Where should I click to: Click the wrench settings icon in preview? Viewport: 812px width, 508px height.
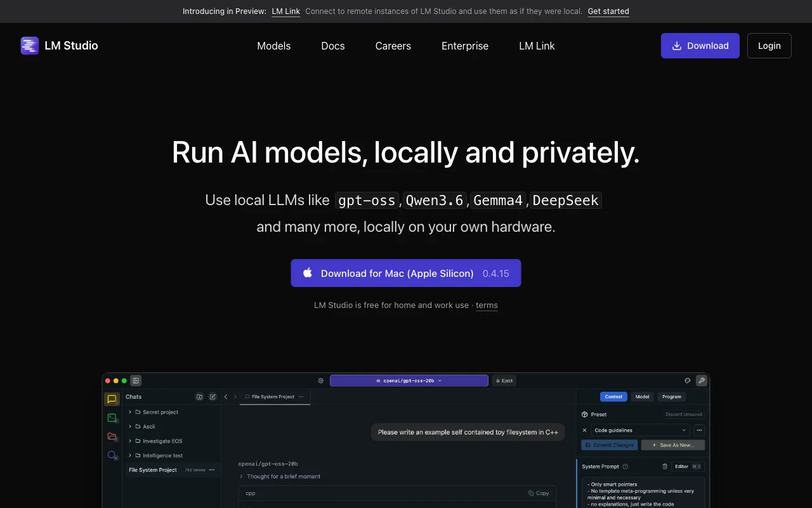pyautogui.click(x=701, y=380)
